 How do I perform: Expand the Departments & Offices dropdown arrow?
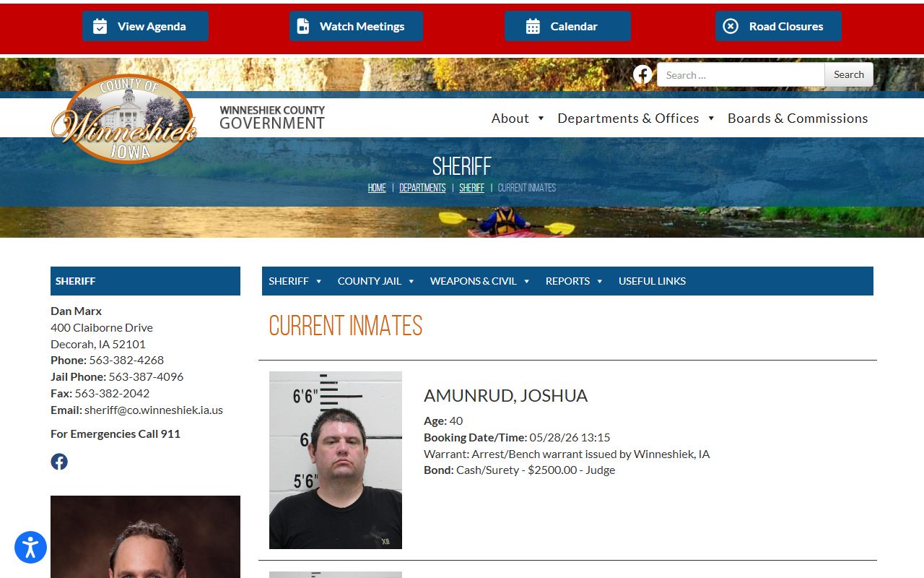tap(711, 118)
